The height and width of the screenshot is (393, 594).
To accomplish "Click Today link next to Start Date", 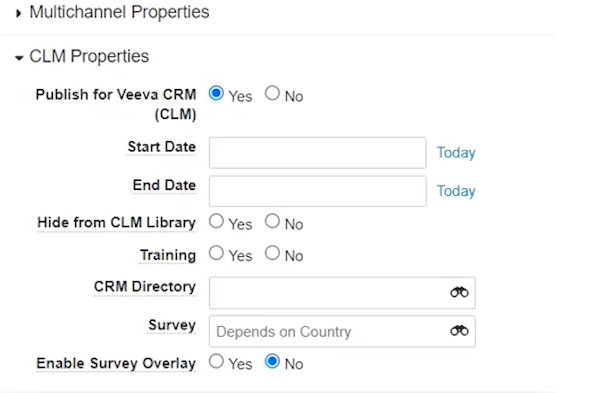I will coord(456,153).
